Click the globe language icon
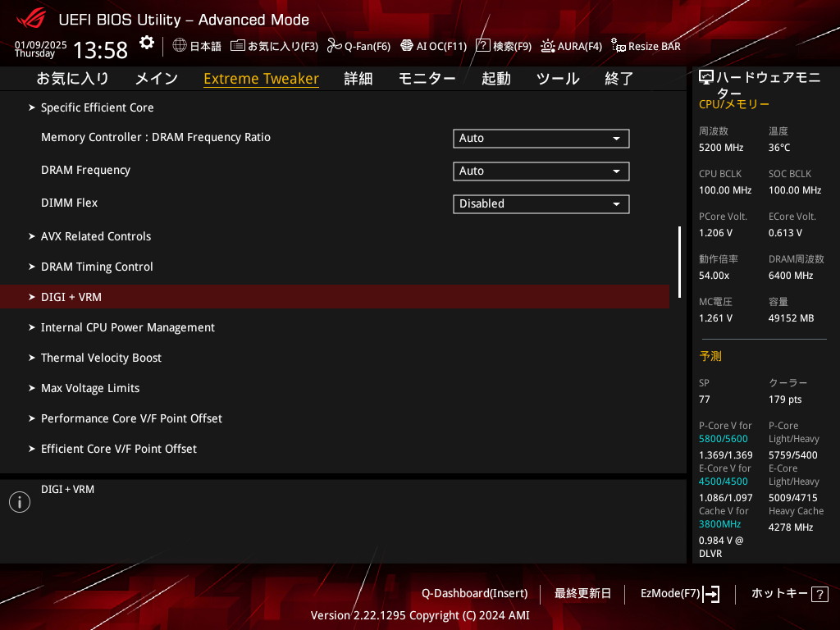 pyautogui.click(x=180, y=46)
